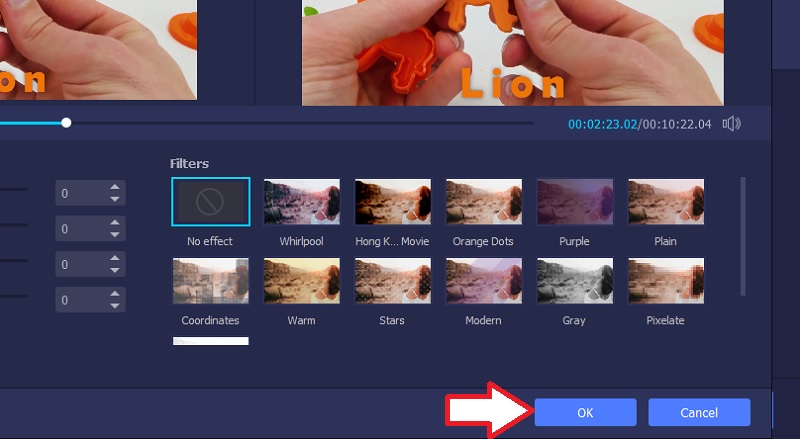This screenshot has height=439, width=800.
Task: Choose the Pixelate filter
Action: tap(666, 281)
